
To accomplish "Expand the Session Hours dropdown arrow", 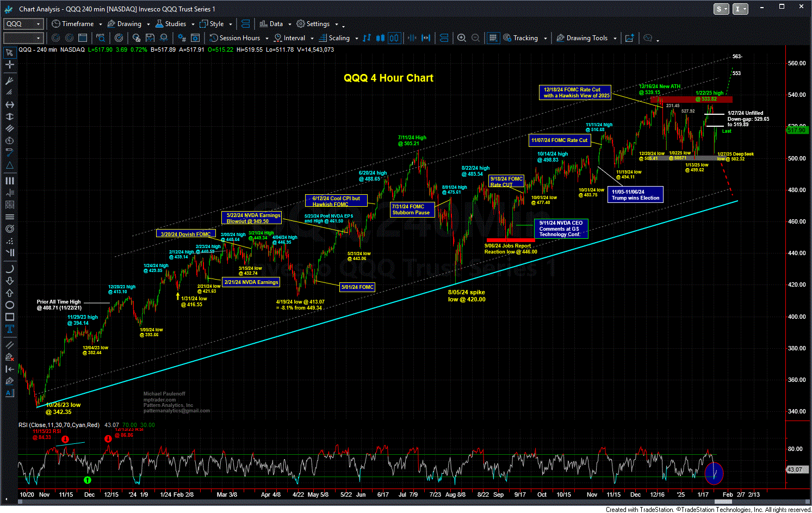I will click(x=266, y=39).
